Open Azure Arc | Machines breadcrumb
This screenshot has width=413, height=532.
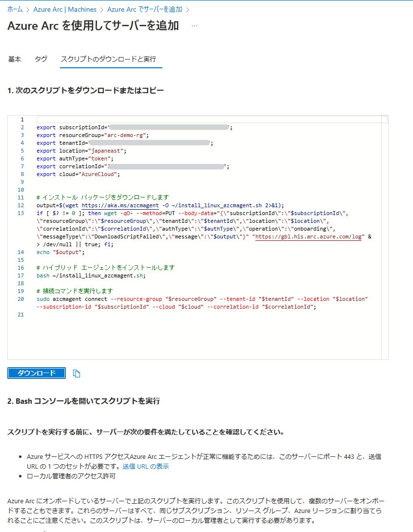(x=66, y=9)
